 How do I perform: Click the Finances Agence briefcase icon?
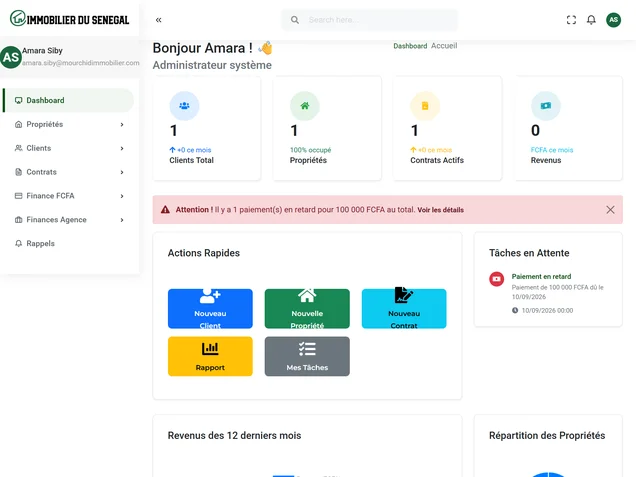(18, 220)
